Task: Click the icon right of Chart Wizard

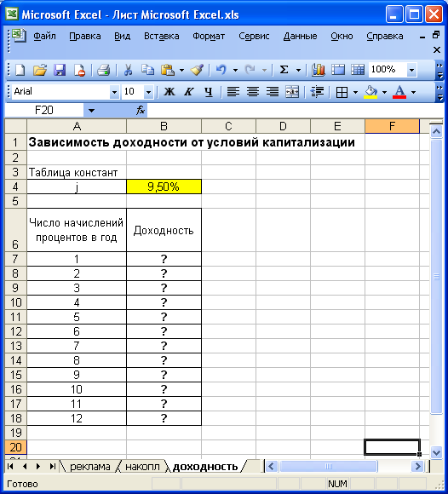Action: click(x=338, y=70)
